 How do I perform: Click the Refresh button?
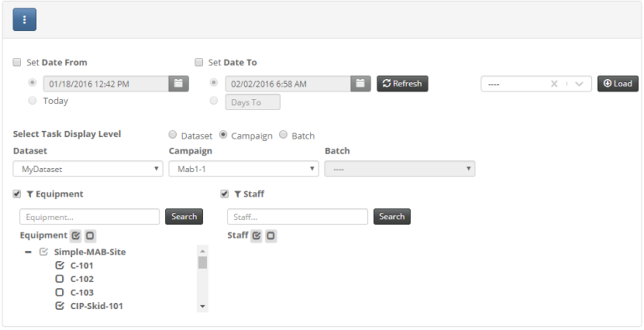[x=402, y=83]
